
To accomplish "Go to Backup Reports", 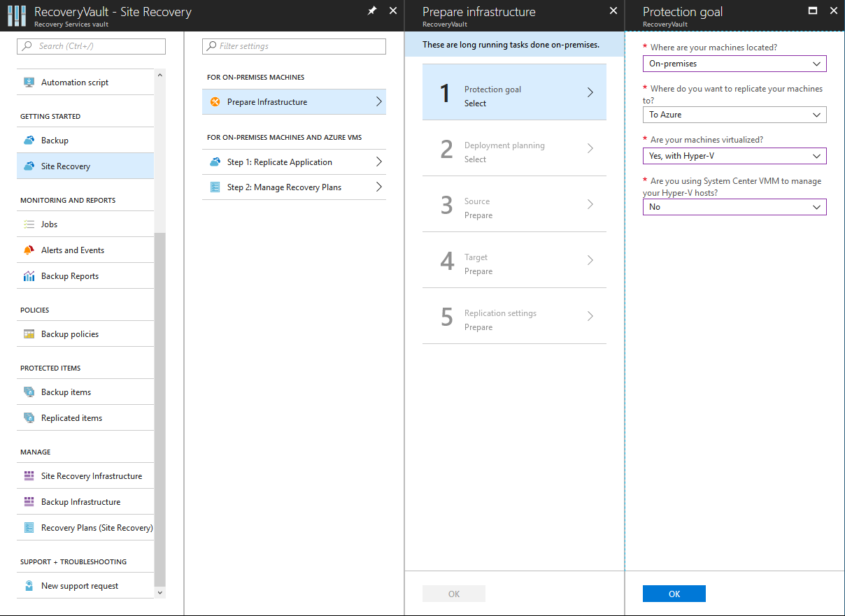I will 85,275.
